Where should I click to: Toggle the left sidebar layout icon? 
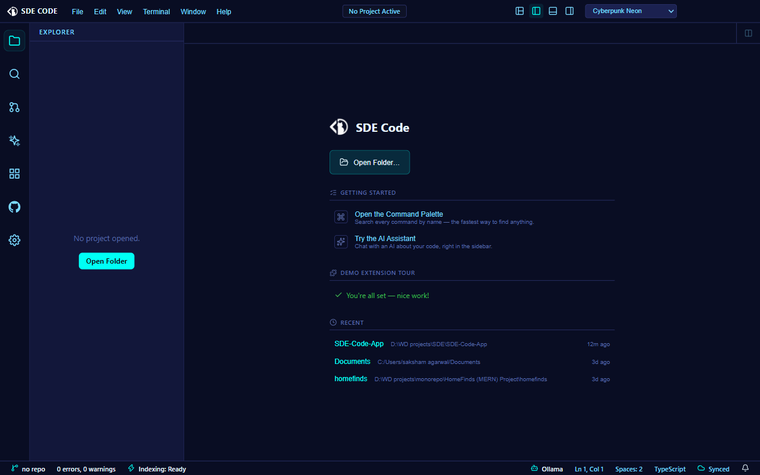tap(536, 11)
